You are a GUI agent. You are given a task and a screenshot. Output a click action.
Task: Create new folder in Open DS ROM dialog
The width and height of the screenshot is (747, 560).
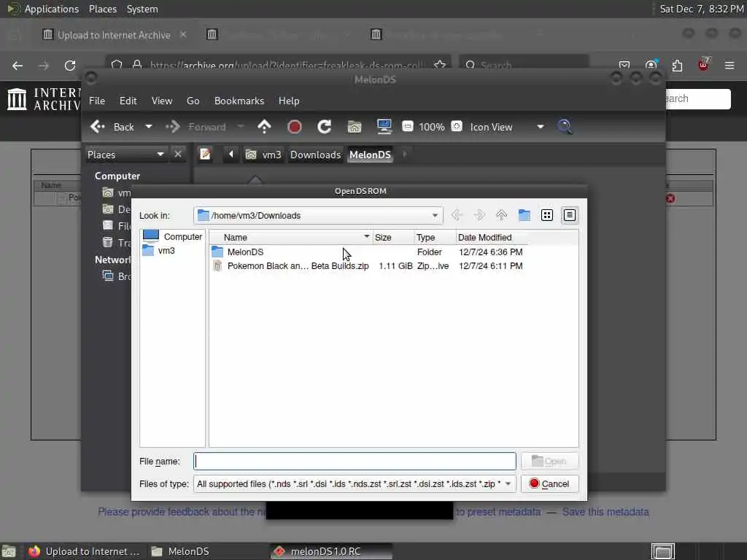(524, 215)
